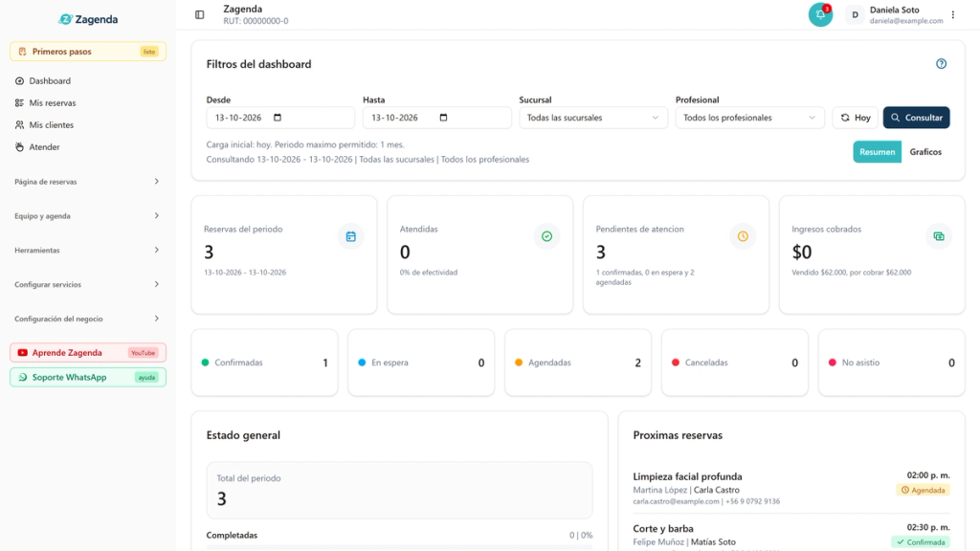Image resolution: width=980 pixels, height=551 pixels.
Task: Click the 'Completadas' progress row
Action: coord(399,539)
